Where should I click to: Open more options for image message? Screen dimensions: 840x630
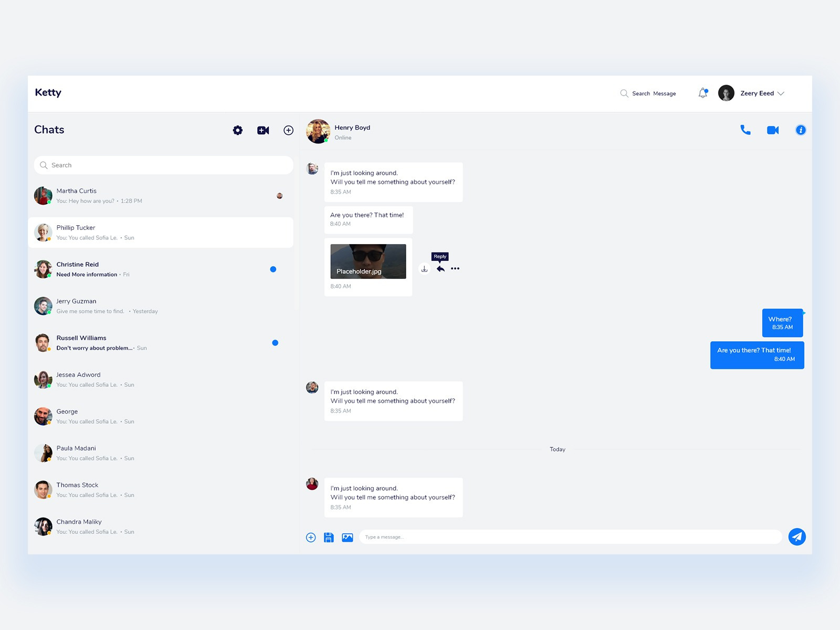click(455, 269)
